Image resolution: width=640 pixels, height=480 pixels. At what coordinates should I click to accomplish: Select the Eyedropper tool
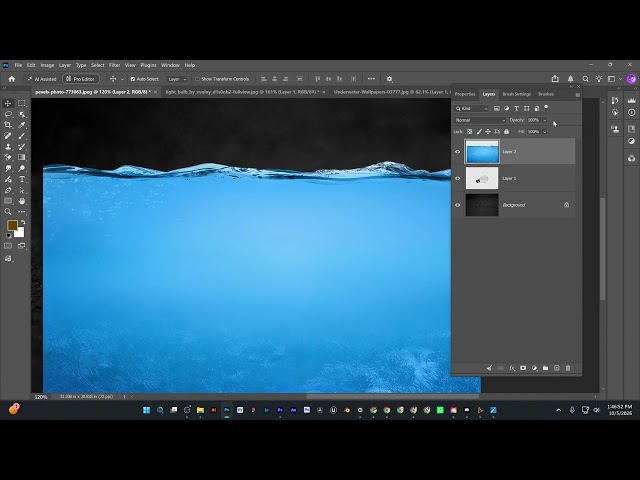click(x=22, y=125)
